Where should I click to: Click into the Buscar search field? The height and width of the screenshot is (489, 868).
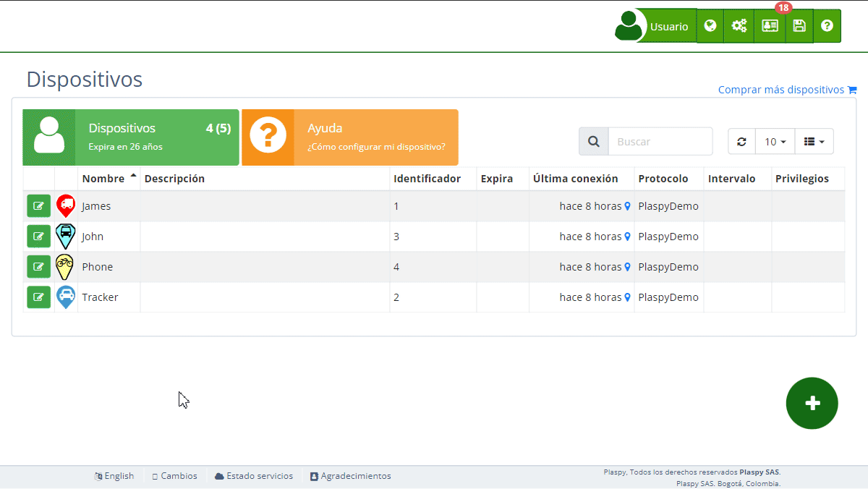tap(660, 142)
